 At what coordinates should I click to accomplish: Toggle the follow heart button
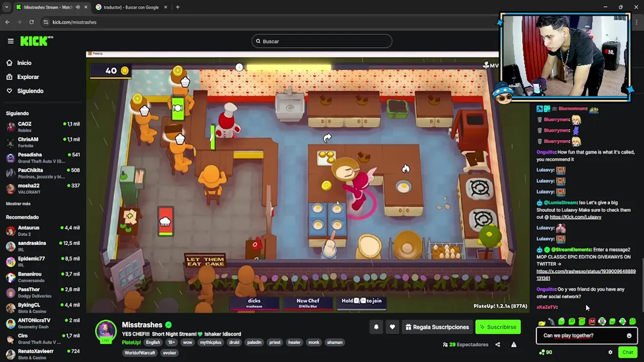tap(392, 327)
